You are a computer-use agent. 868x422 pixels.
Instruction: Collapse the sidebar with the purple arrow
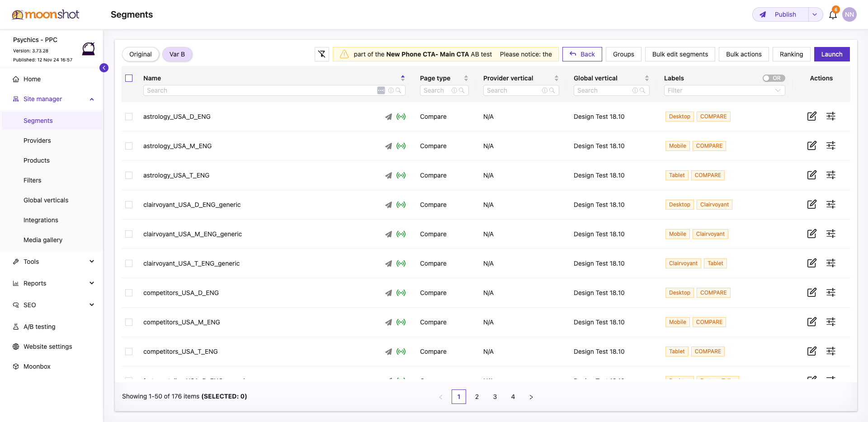click(104, 68)
